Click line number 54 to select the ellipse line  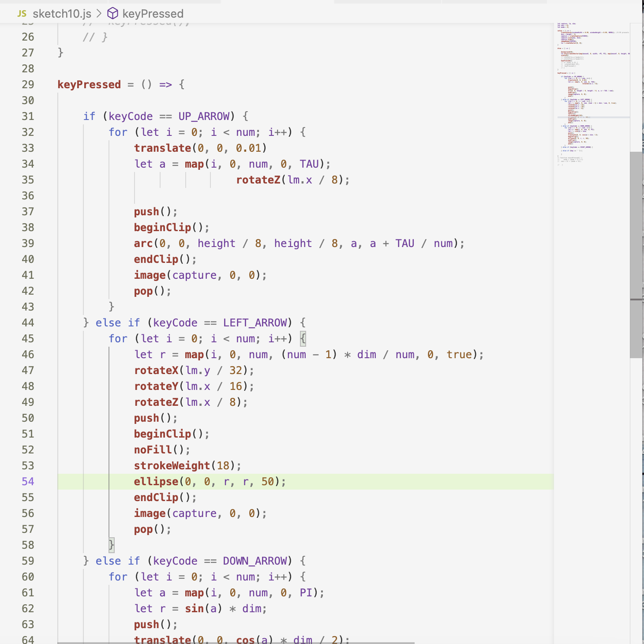point(28,481)
